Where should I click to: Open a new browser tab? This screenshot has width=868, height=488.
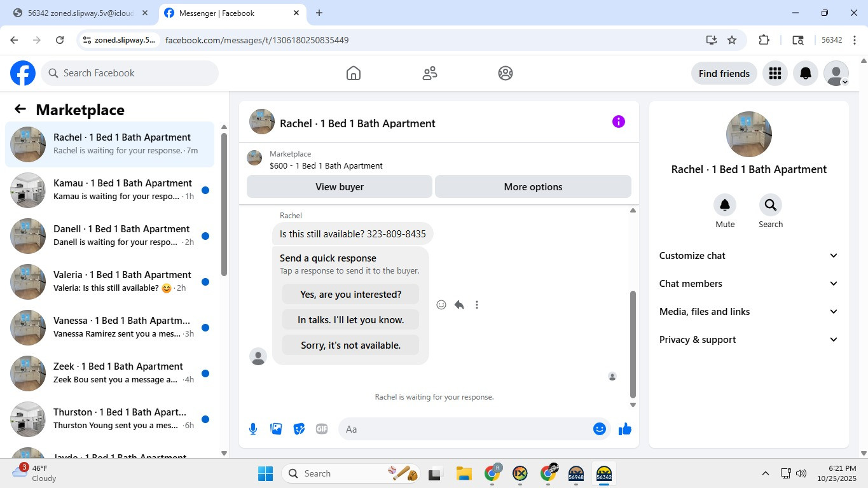click(x=319, y=13)
